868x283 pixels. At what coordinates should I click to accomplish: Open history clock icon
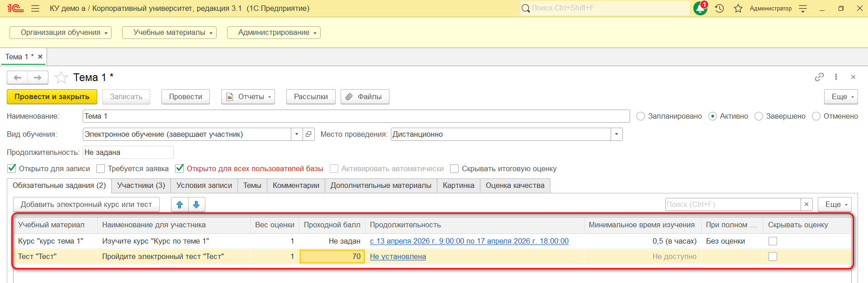point(720,8)
